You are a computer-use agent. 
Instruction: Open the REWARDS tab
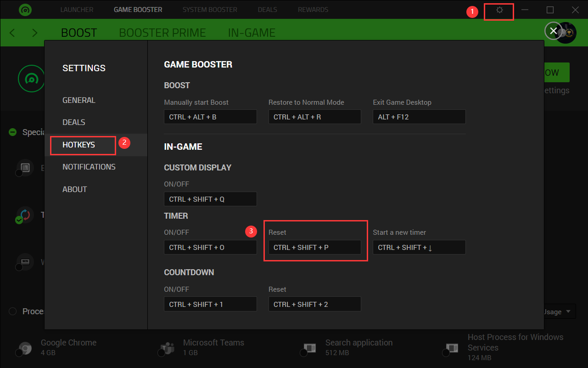(313, 10)
